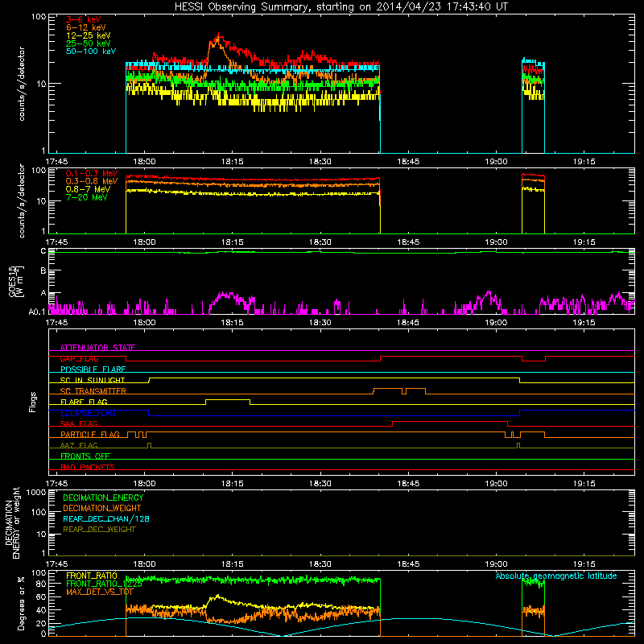
Task: Click the REAR_DEC_CHAN/128 legend label
Action: tap(106, 519)
